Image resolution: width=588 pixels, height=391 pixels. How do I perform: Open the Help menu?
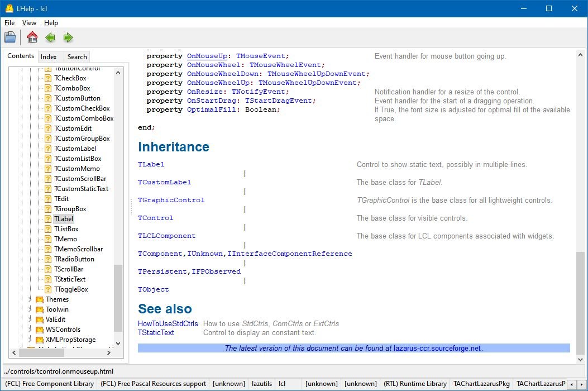point(51,23)
